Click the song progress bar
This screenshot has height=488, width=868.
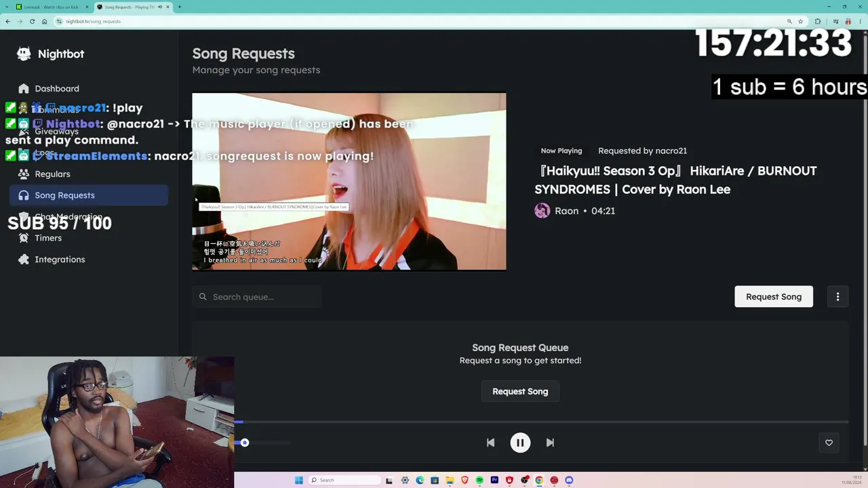541,422
